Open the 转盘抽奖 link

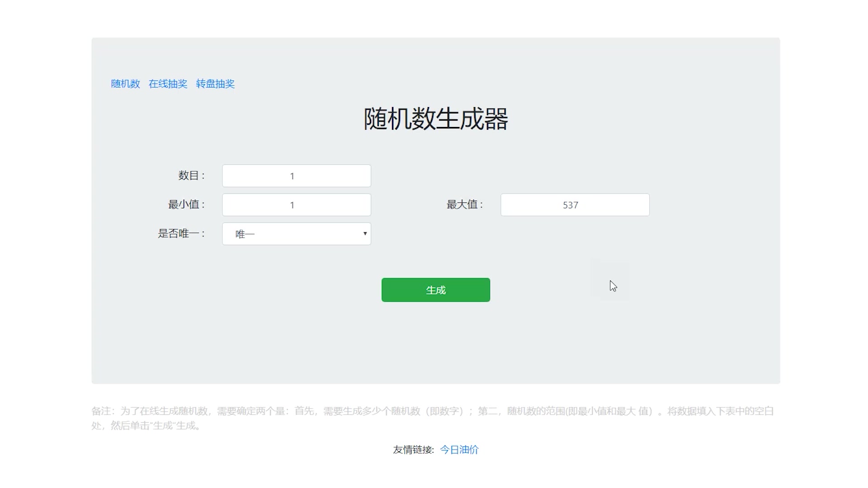point(215,84)
